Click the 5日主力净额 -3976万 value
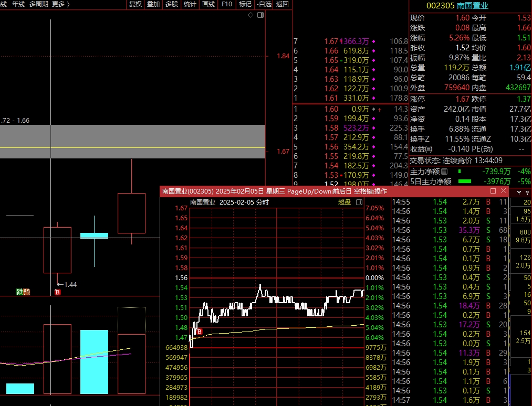The height and width of the screenshot is (406, 532). point(497,181)
